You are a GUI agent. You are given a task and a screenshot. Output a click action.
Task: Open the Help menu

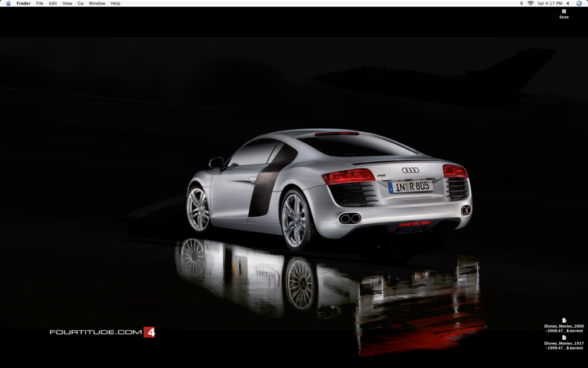[x=115, y=3]
